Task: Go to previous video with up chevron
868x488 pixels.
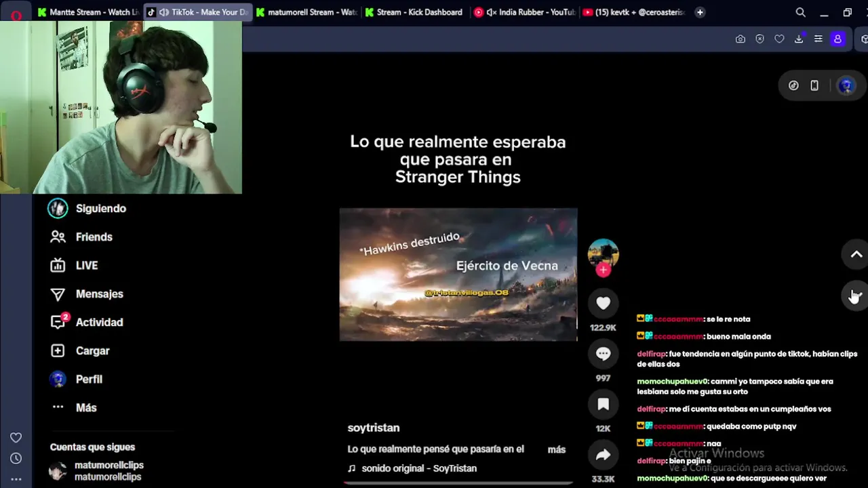Action: point(856,254)
